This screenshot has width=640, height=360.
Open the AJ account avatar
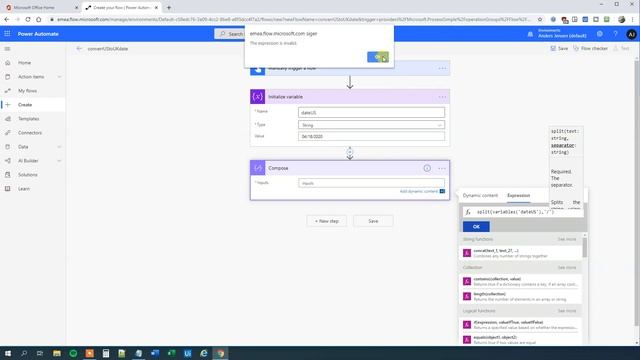click(631, 34)
